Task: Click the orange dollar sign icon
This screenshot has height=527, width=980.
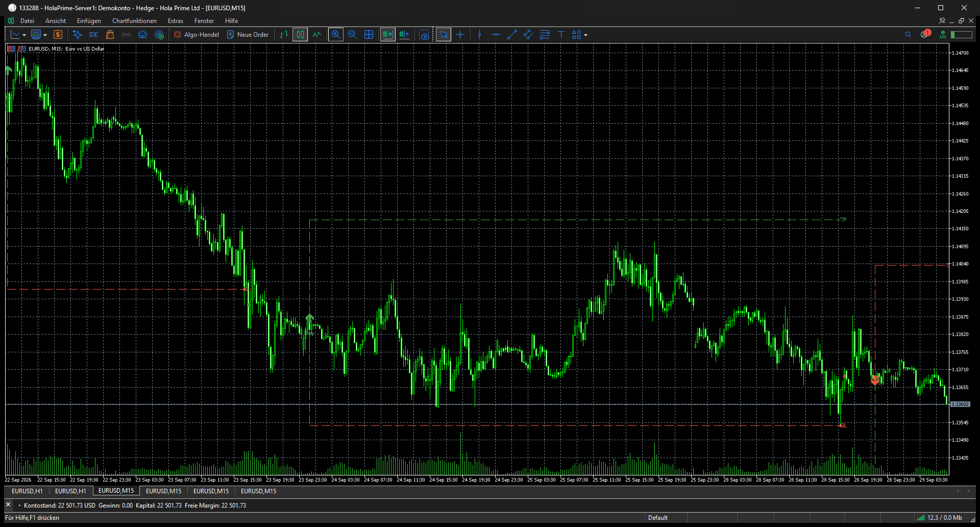Action: 58,35
